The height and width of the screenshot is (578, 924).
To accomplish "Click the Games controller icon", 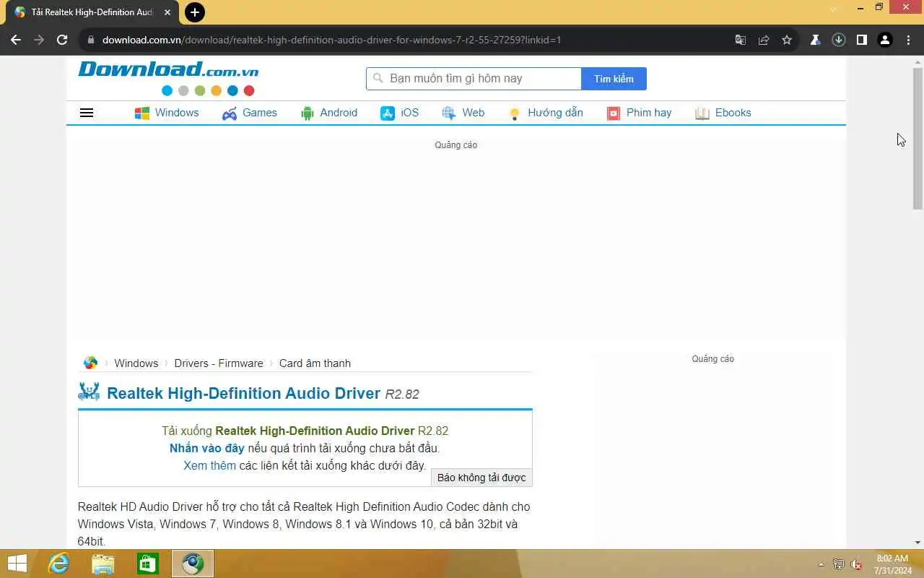I will tap(230, 113).
